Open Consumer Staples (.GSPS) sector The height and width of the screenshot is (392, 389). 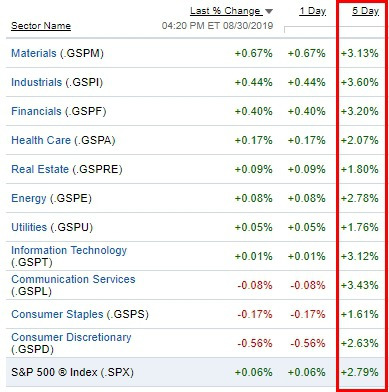80,314
